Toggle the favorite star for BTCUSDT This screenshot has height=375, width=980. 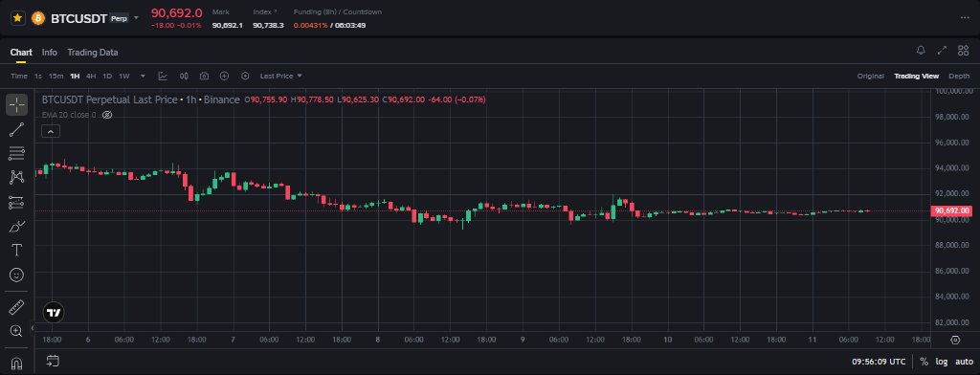(x=17, y=18)
